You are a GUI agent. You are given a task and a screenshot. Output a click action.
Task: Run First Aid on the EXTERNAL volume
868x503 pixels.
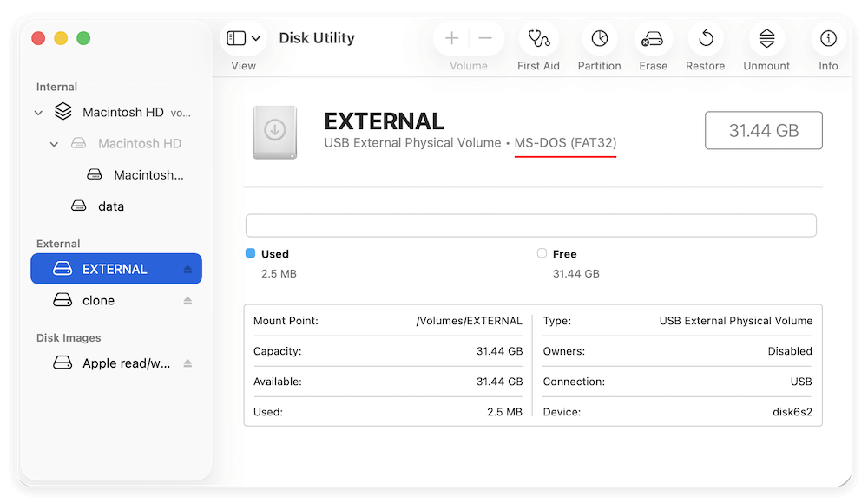[538, 38]
